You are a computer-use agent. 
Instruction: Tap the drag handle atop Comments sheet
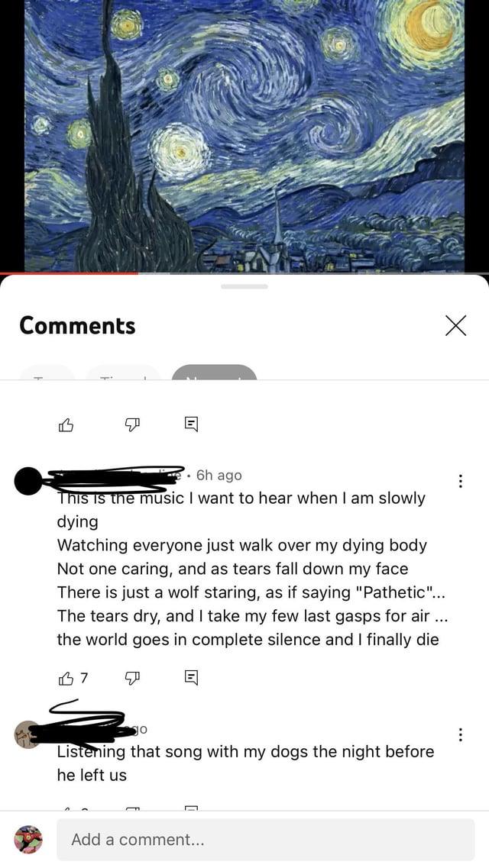click(244, 287)
